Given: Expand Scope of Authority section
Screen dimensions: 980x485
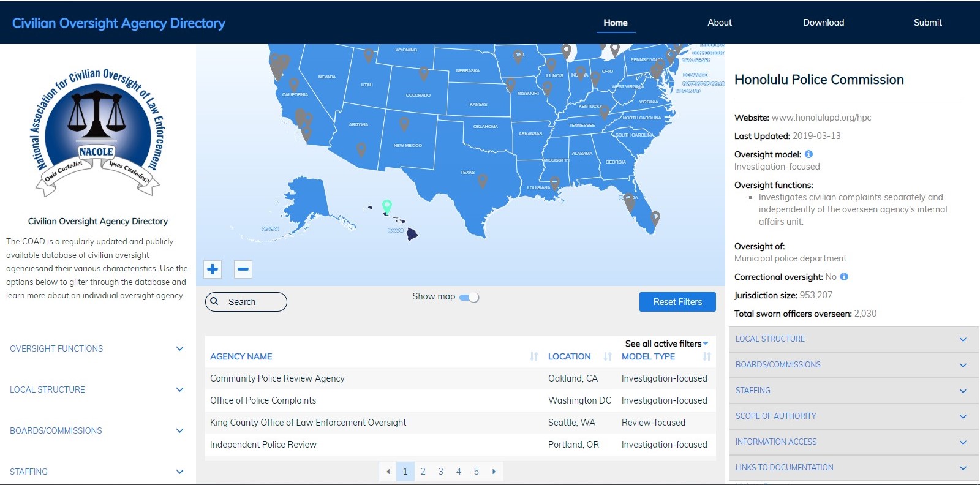Looking at the screenshot, I should [854, 416].
